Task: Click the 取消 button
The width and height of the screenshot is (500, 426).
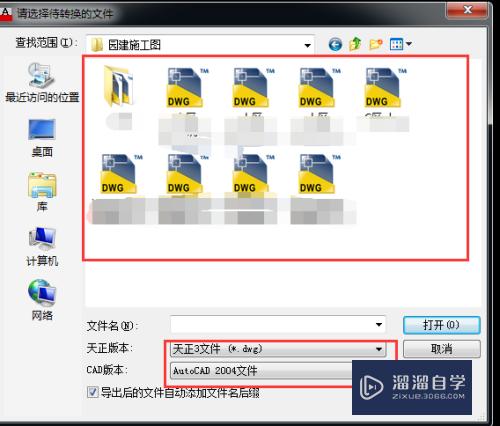Action: [x=442, y=349]
